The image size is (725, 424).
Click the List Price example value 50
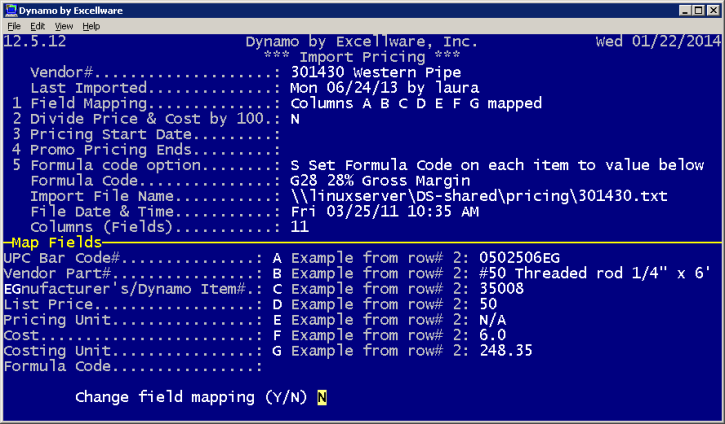pos(488,304)
